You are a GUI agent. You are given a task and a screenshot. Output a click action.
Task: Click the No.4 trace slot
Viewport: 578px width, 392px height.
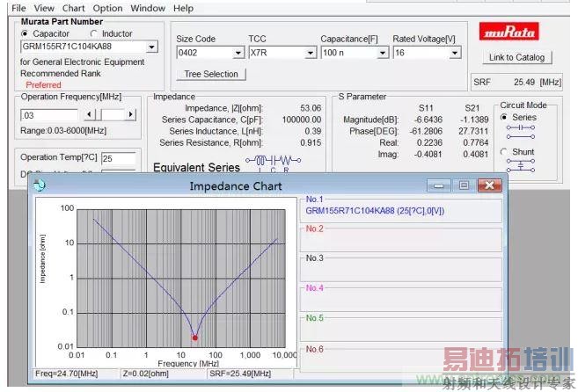click(401, 300)
